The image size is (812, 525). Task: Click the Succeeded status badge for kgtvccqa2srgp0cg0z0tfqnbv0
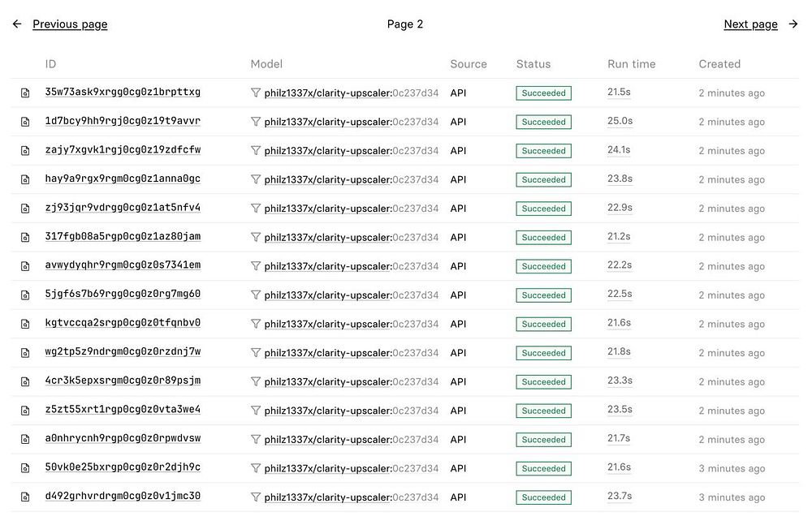[543, 324]
